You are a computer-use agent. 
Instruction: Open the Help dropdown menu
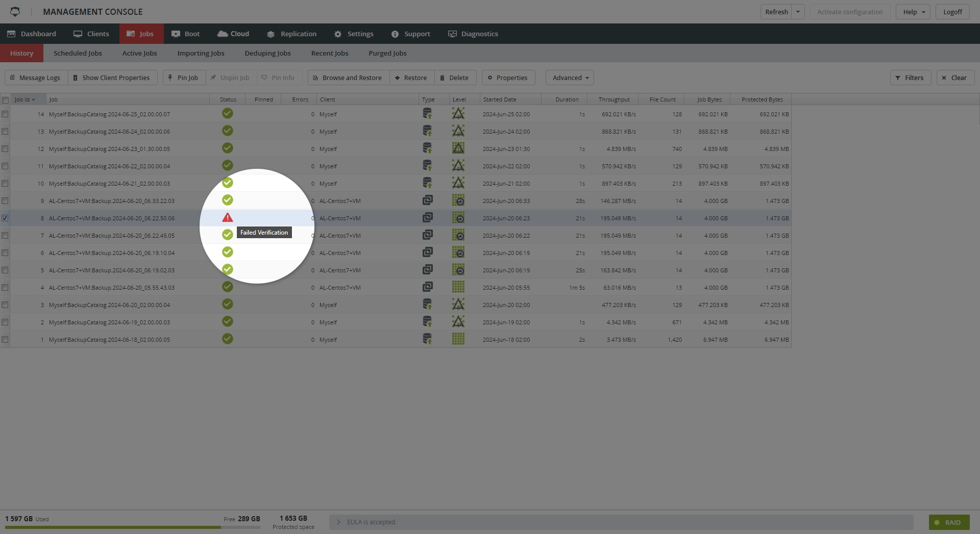point(913,12)
